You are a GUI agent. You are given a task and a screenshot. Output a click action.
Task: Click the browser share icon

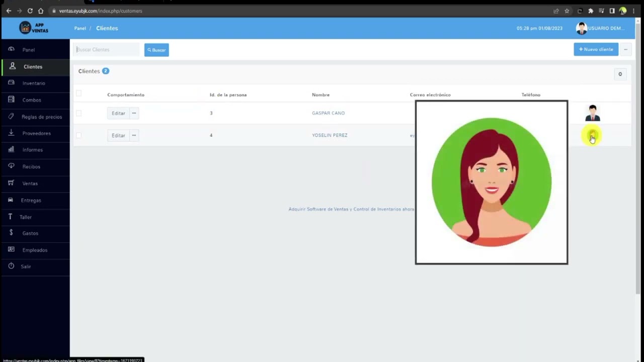[556, 11]
